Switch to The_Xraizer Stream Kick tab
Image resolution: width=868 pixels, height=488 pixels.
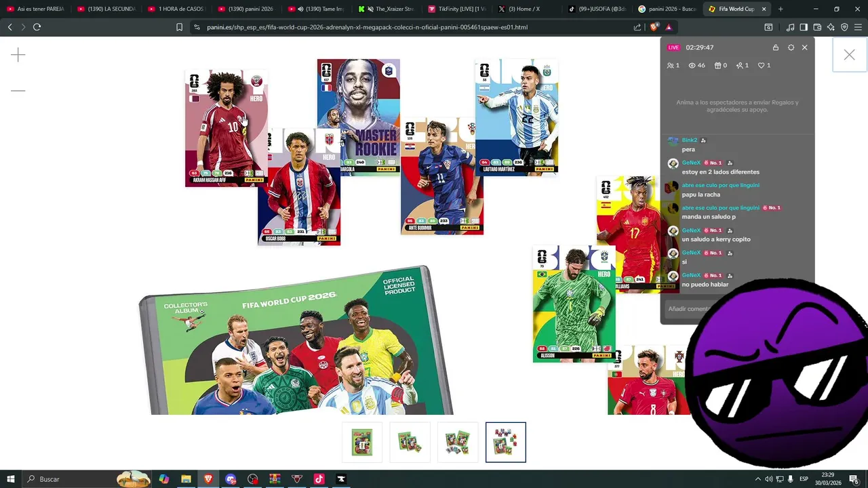tap(386, 9)
